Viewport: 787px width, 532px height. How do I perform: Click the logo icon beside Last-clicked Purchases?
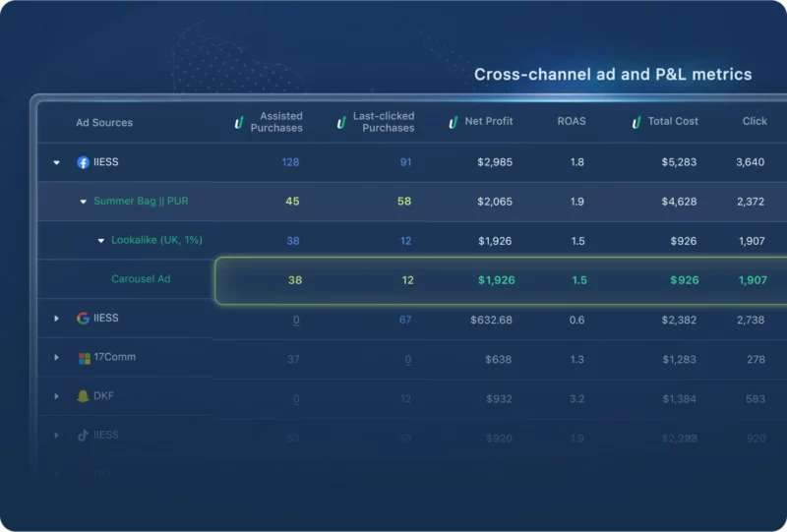click(340, 122)
